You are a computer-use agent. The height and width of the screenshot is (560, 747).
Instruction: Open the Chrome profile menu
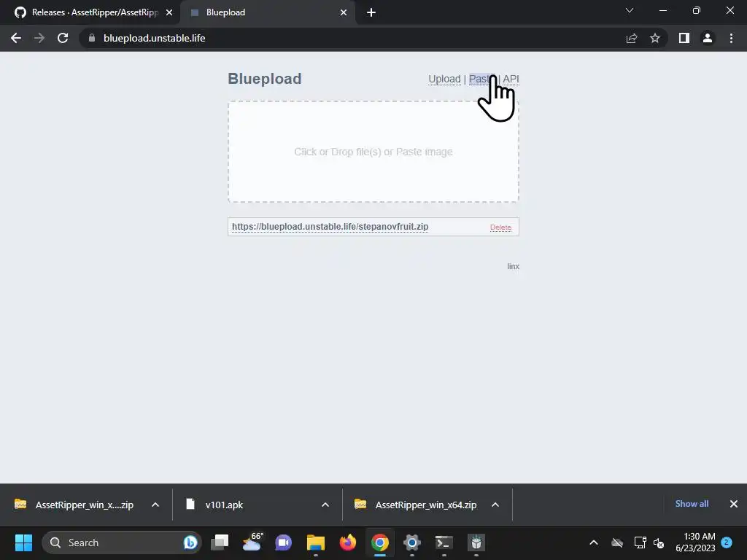tap(708, 38)
